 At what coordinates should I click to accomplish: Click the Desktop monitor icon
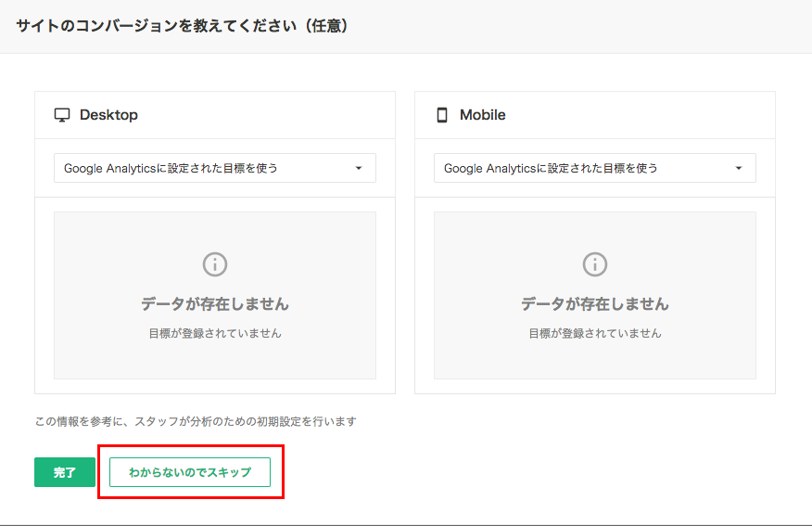pyautogui.click(x=62, y=115)
